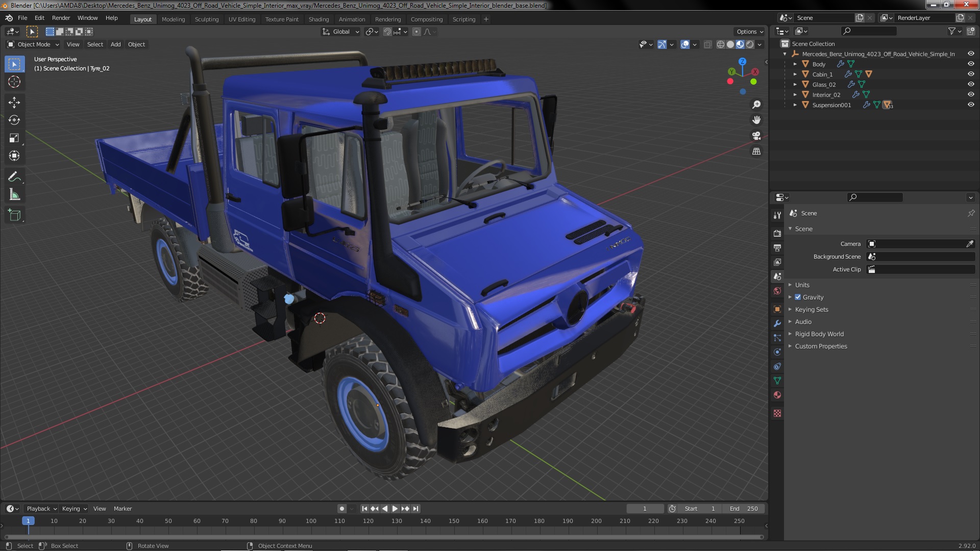Open the Object Mode dropdown
This screenshot has height=551, width=980.
[x=33, y=44]
